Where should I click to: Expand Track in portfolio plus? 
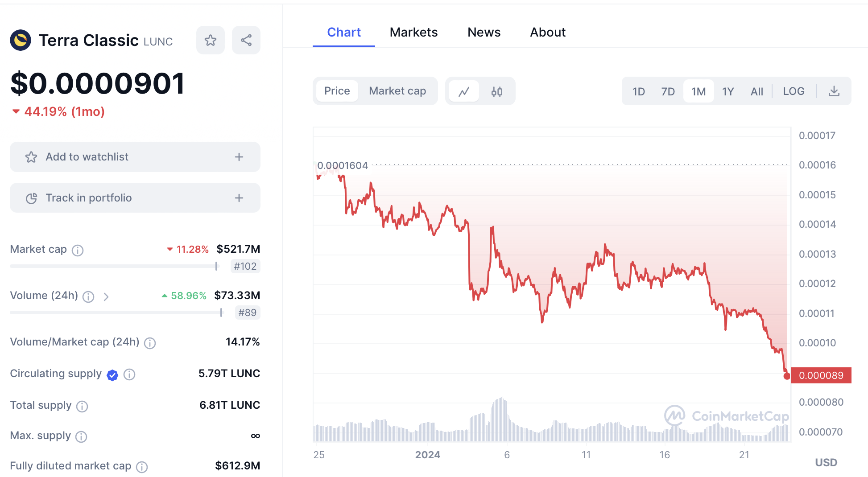pos(239,198)
